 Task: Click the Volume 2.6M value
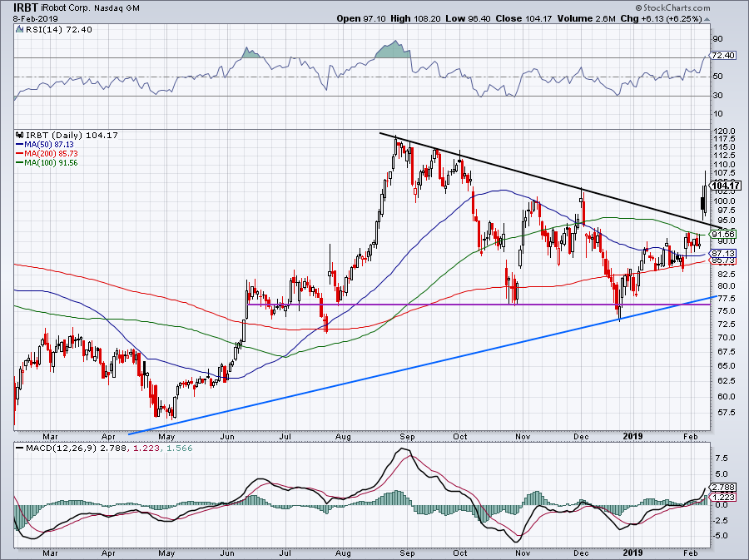[x=587, y=18]
